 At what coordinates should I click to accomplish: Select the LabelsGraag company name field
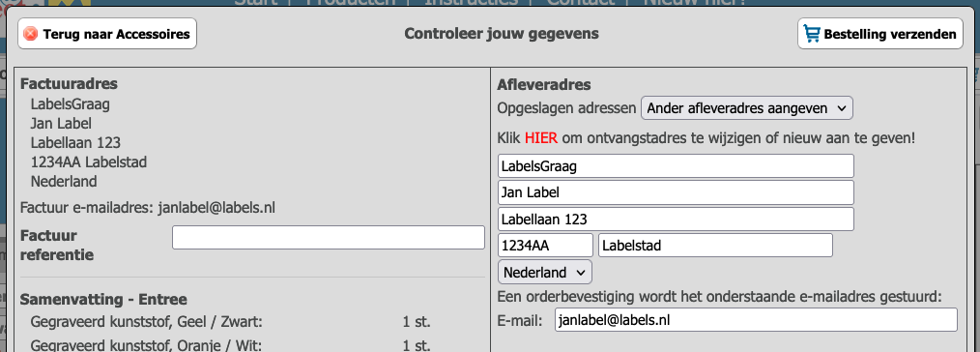click(x=676, y=166)
